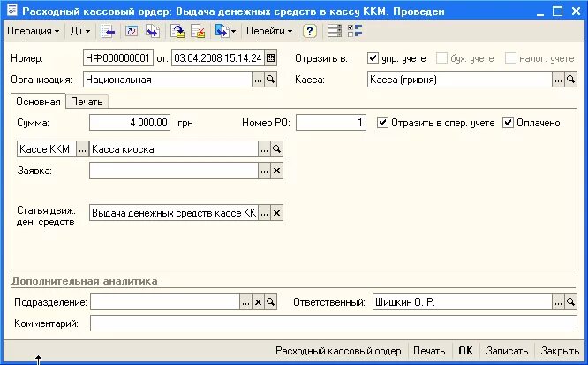
Task: Click the Касса field Касса (гривня)
Action: coord(460,80)
